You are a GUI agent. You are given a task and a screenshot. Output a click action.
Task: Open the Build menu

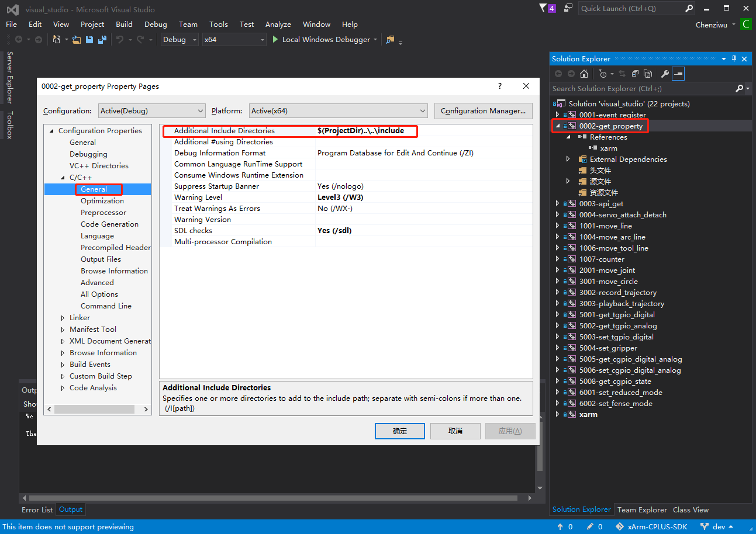tap(124, 25)
